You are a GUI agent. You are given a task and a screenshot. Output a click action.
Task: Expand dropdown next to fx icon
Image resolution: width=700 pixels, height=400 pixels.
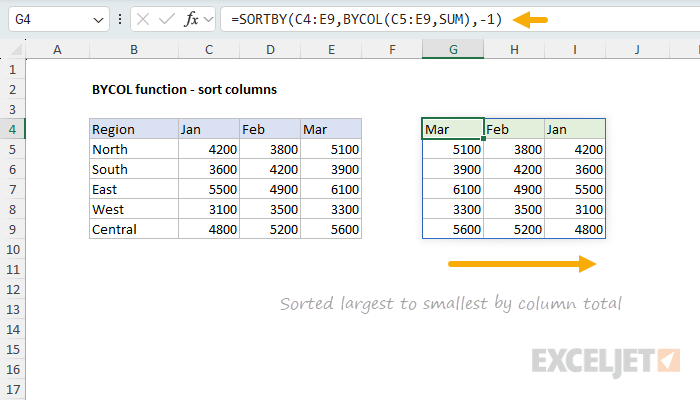[208, 20]
